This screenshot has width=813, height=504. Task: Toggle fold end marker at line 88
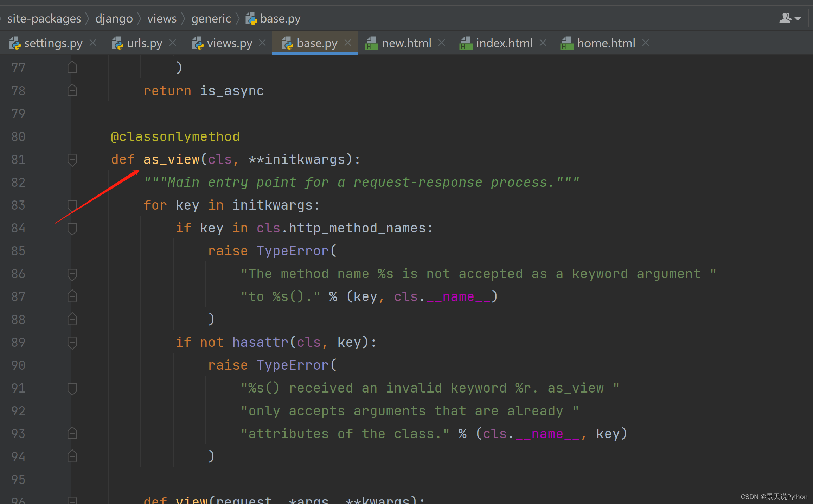click(72, 319)
